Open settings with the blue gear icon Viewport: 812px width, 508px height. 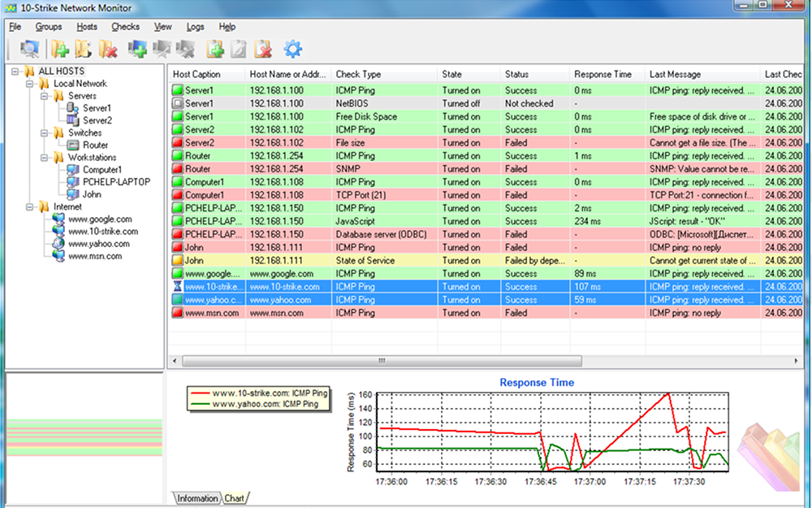pyautogui.click(x=292, y=50)
